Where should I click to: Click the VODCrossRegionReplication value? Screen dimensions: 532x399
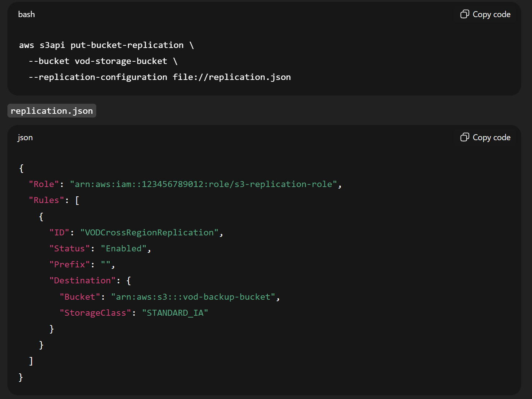coord(149,232)
